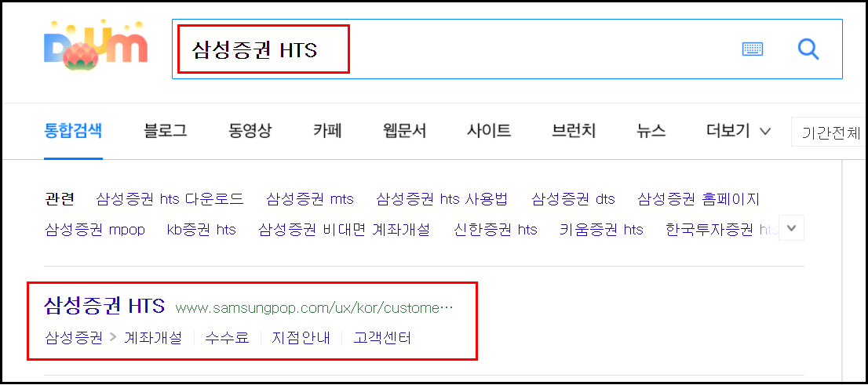Open the 계좌개설 sublink
Screen dimensions: 868x385
click(153, 337)
